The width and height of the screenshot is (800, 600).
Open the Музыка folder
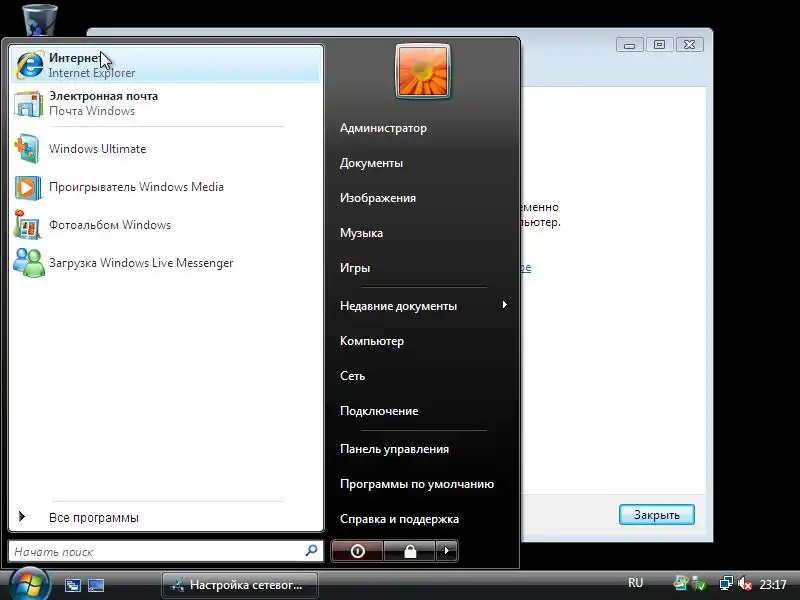[361, 233]
